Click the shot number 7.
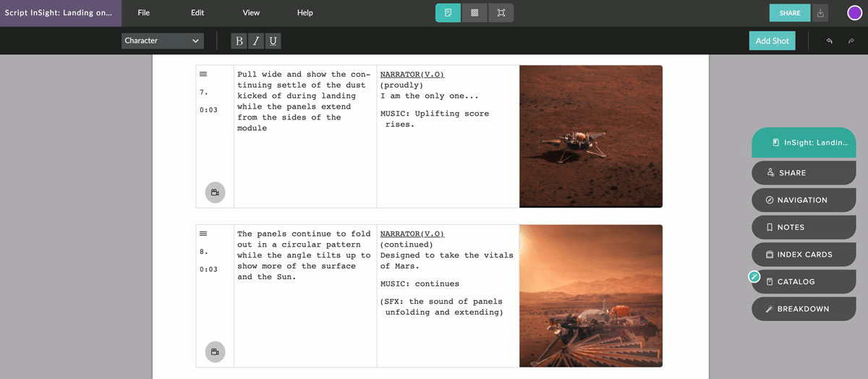This screenshot has height=379, width=868. coord(204,92)
